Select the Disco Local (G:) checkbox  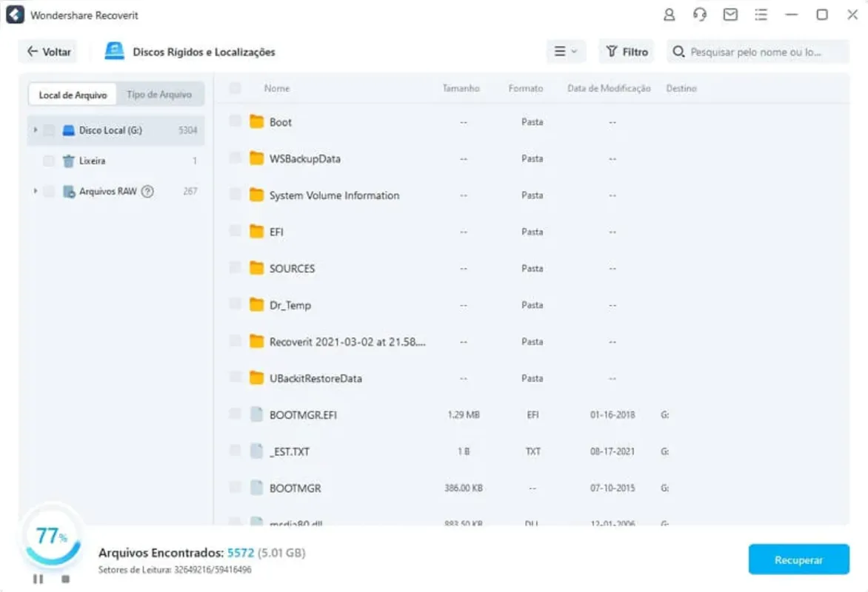[x=49, y=130]
